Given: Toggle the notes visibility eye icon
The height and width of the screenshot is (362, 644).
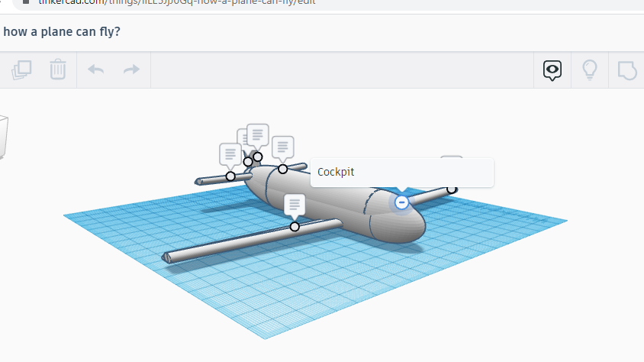Looking at the screenshot, I should click(x=552, y=70).
